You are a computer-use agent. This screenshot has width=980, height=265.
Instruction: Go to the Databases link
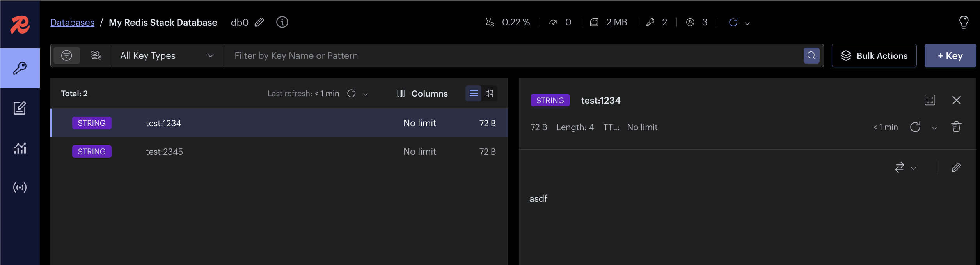tap(73, 23)
